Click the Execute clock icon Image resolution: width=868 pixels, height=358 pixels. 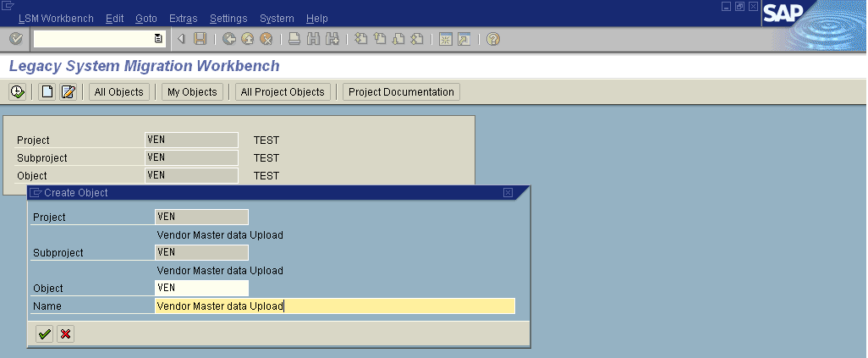coord(16,92)
